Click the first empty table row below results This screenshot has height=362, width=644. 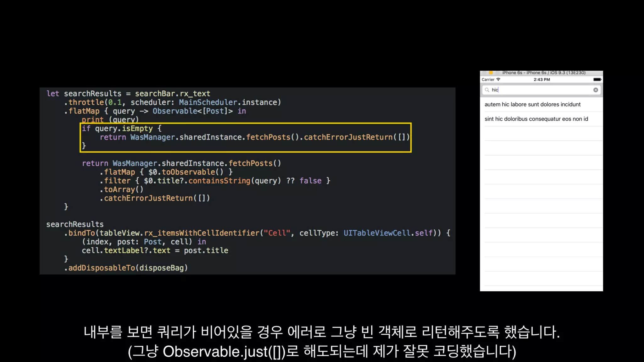(541, 134)
